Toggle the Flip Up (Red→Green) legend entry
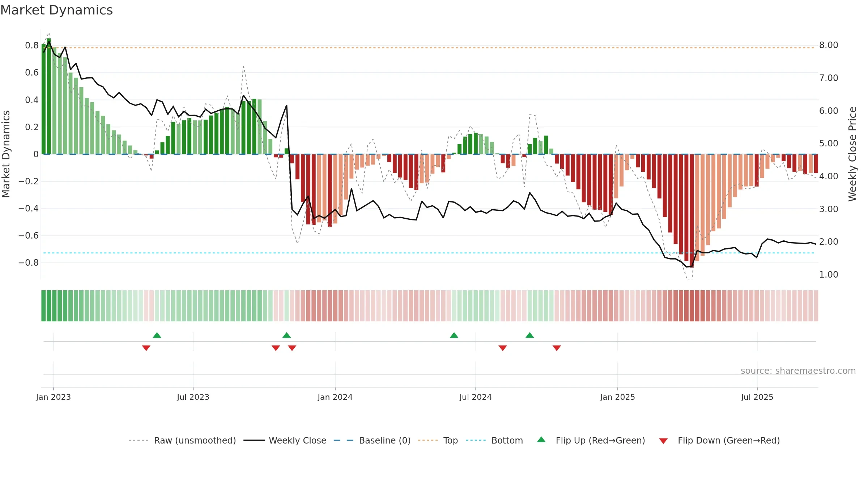868x488 pixels. [x=591, y=440]
